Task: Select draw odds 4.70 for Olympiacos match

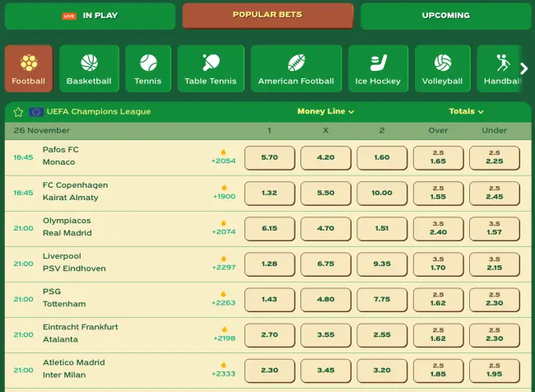Action: click(326, 229)
